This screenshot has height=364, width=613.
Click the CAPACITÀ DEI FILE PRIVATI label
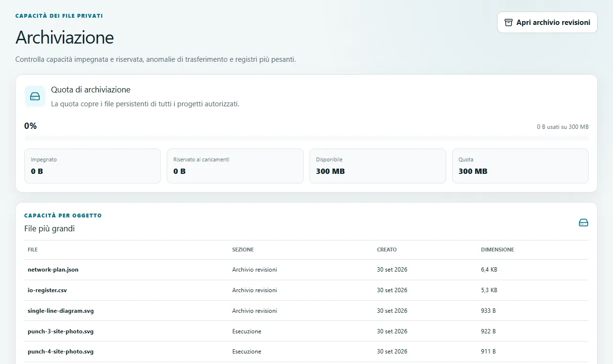tap(59, 16)
